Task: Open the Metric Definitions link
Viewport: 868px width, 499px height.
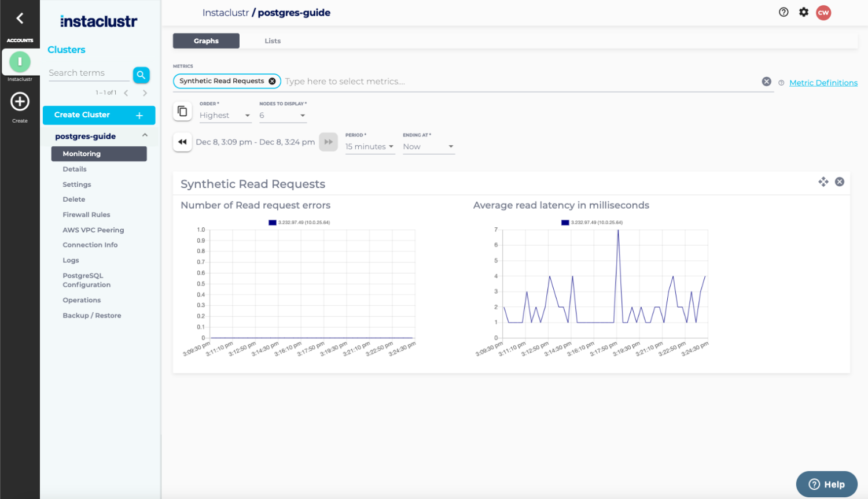Action: tap(823, 82)
